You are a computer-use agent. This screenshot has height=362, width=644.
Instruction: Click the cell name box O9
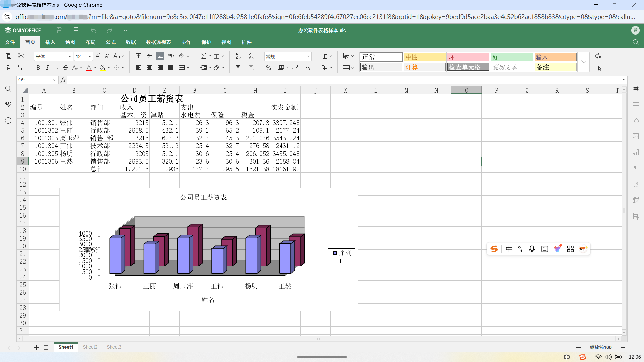37,80
